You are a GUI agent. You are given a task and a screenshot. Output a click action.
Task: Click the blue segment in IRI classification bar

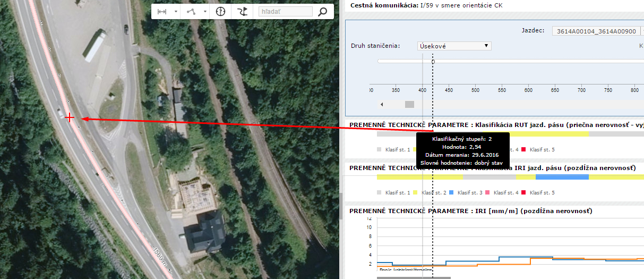562,177
